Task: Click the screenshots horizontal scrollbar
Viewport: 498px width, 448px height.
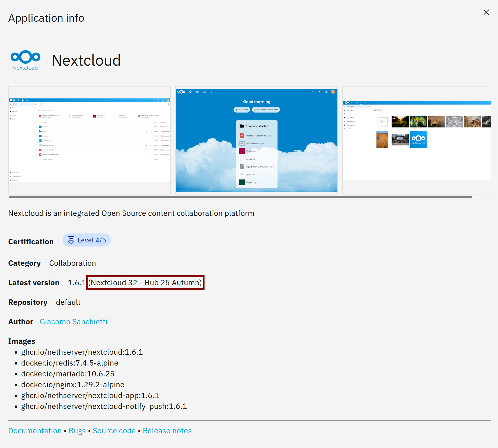Action: 240,197
